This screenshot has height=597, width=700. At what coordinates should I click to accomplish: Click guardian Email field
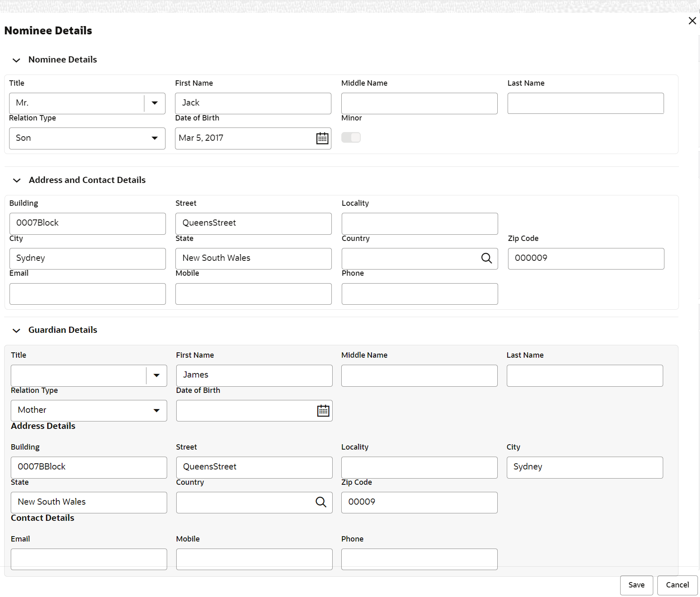tap(89, 559)
